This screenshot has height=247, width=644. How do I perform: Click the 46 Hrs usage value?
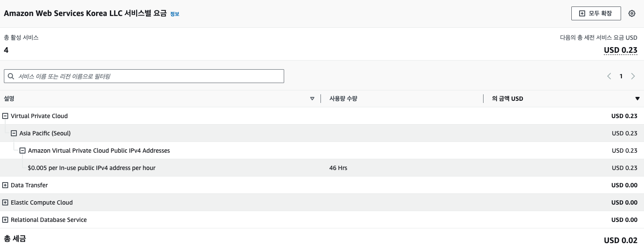pyautogui.click(x=338, y=168)
